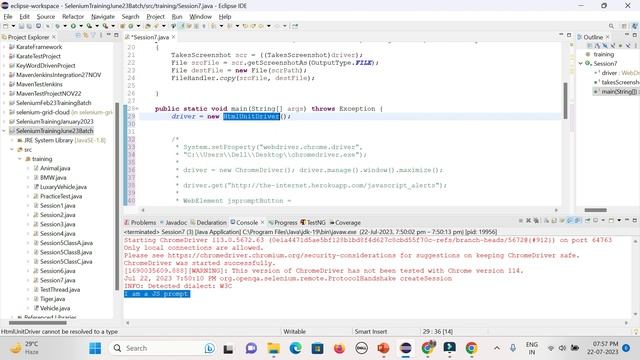Viewport: 640px width, 360px height.
Task: Toggle show console on standard output change
Action: [x=570, y=220]
